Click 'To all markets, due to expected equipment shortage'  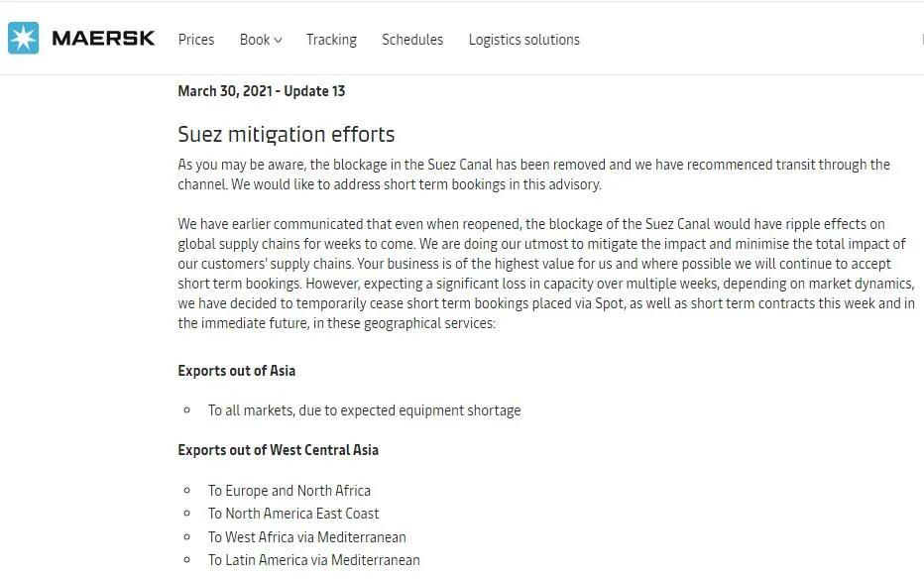(364, 410)
